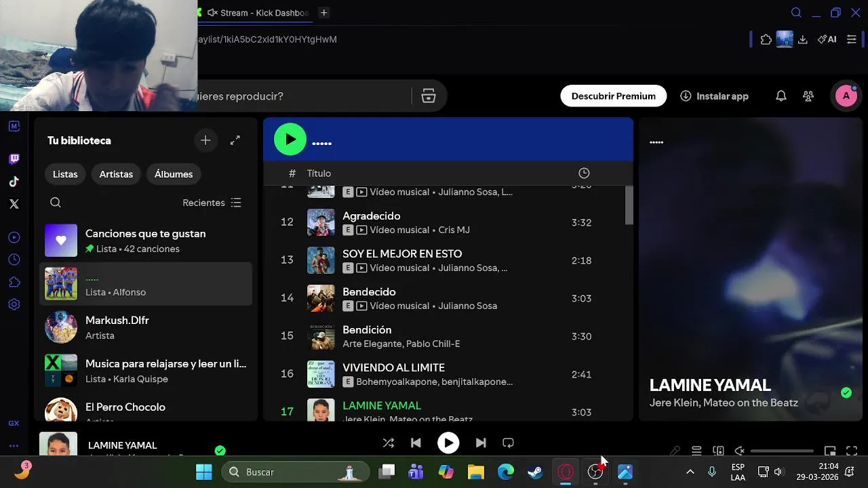The image size is (868, 488).
Task: Open the mini player
Action: (x=830, y=451)
